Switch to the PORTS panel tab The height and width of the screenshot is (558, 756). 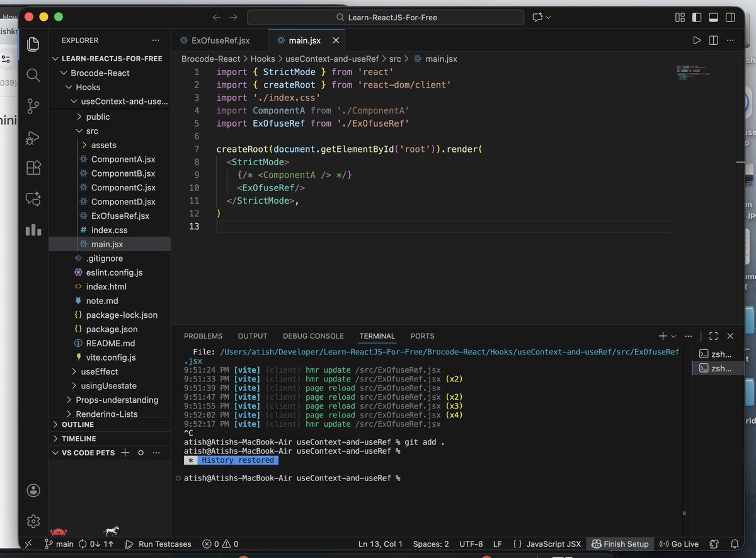[x=422, y=336]
